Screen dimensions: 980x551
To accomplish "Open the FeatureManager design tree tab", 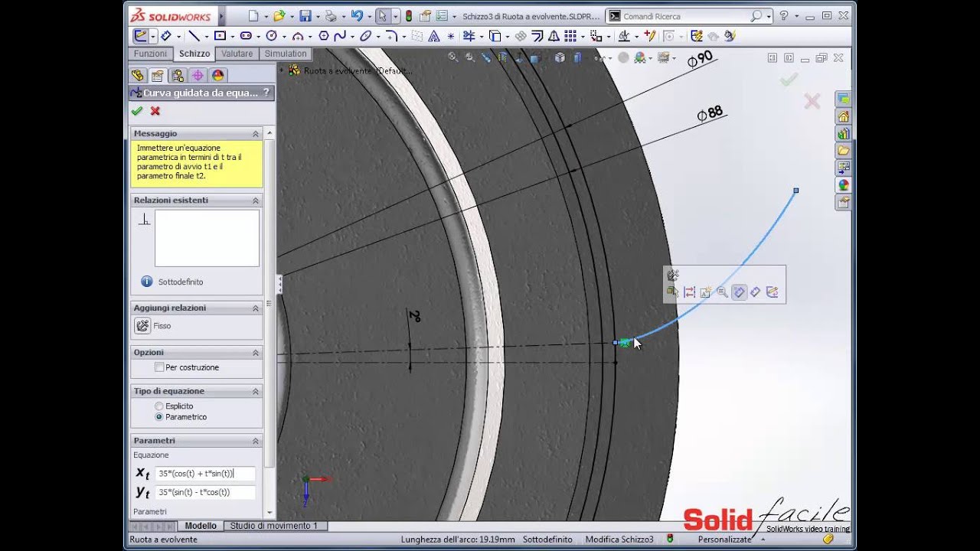I will coord(138,75).
